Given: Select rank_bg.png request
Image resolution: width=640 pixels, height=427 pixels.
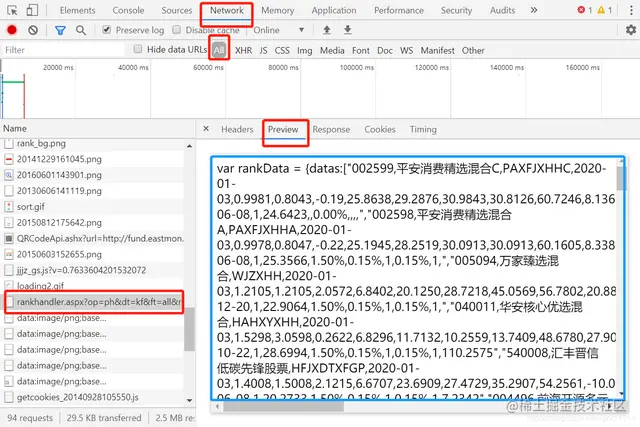Looking at the screenshot, I should [93, 143].
